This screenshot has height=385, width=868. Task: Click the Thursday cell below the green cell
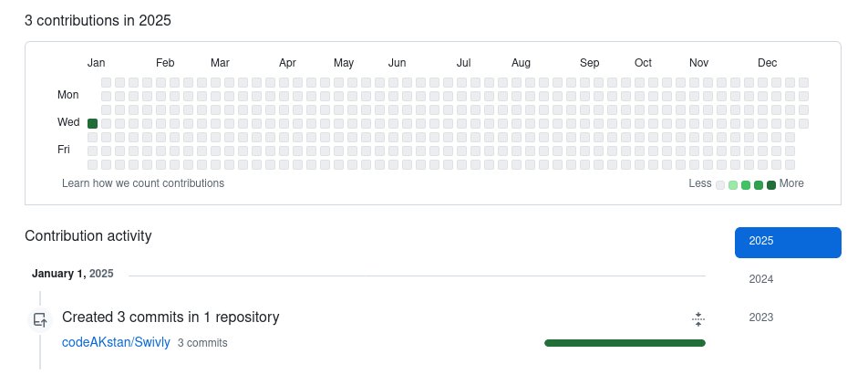click(92, 137)
